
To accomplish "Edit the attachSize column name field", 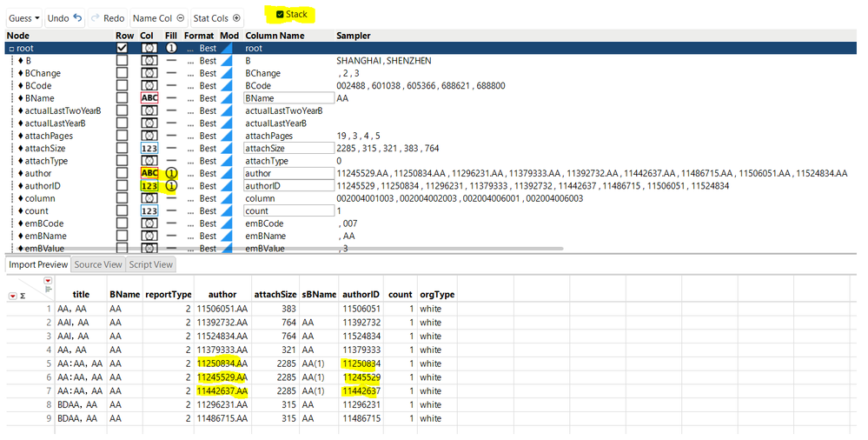I will pos(287,149).
